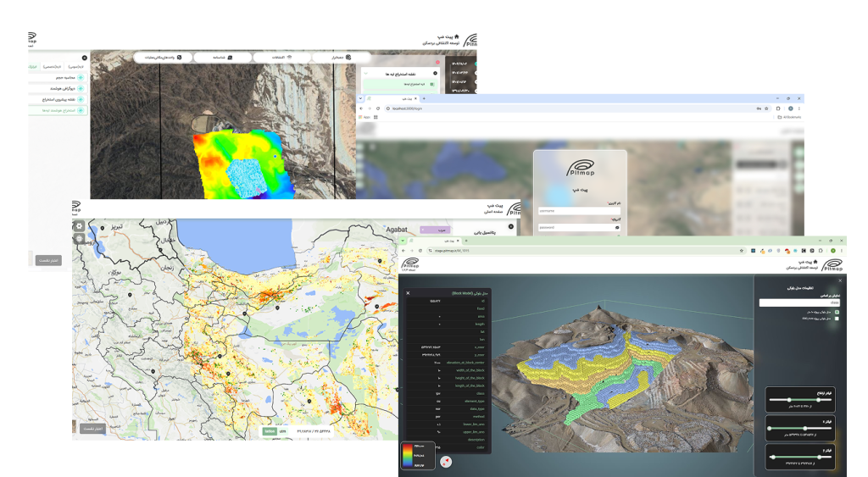Click home icon in 3D viewer header

point(815,261)
